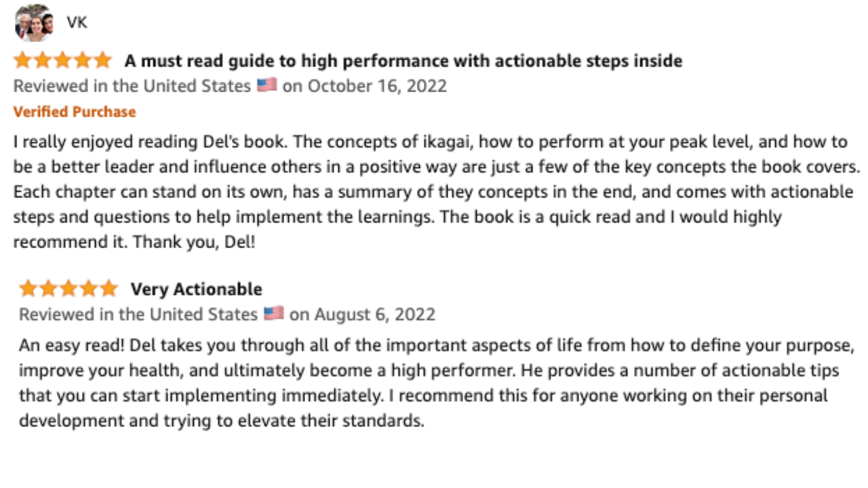Screen dimensions: 868x488
Task: Click the fifth star of VK's review rating
Action: point(102,60)
